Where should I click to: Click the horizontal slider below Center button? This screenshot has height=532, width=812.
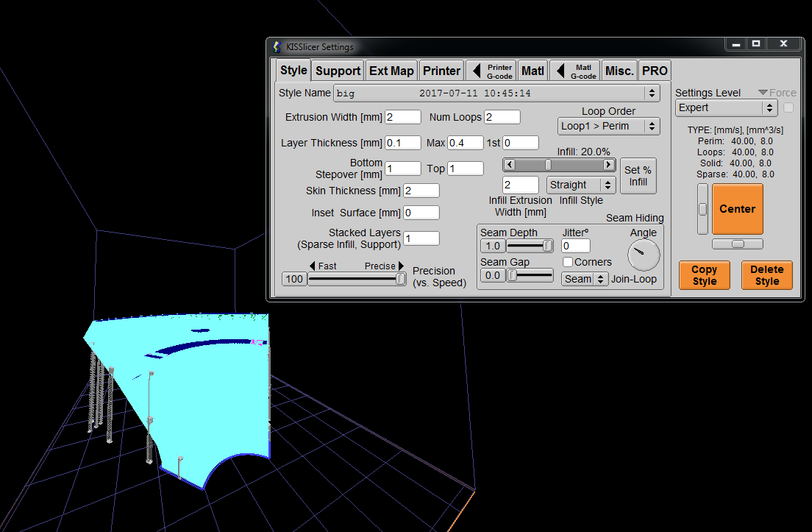click(x=738, y=244)
